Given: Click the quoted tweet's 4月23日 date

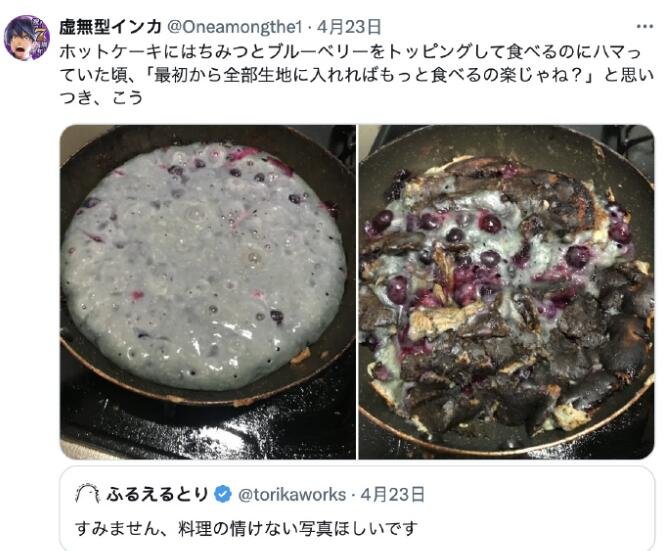Looking at the screenshot, I should click(393, 494).
